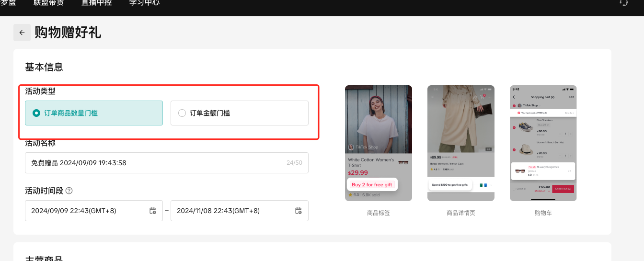Click the 商品标签 preview thumbnail
The image size is (644, 261).
click(378, 143)
